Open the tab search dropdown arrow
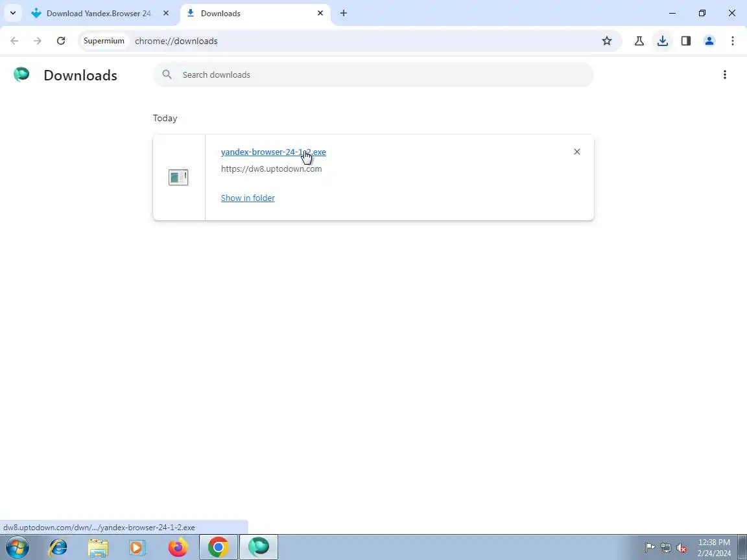 pyautogui.click(x=13, y=14)
